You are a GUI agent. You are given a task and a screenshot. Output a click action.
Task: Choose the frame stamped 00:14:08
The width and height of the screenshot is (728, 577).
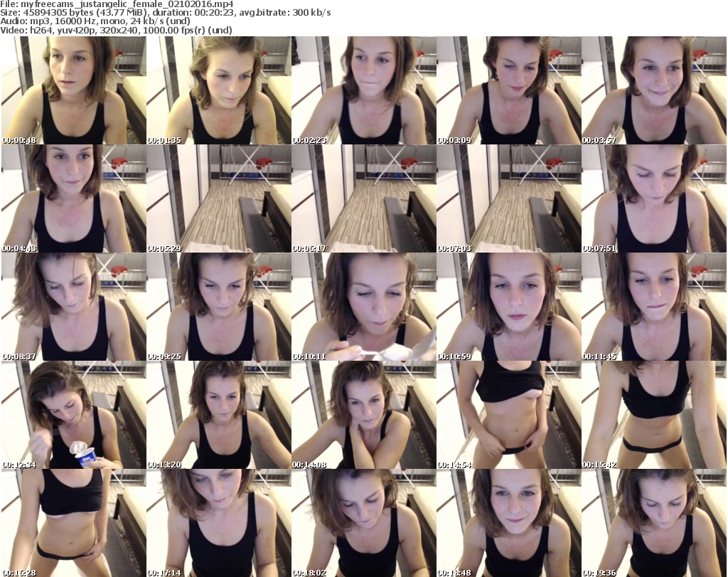tap(363, 415)
